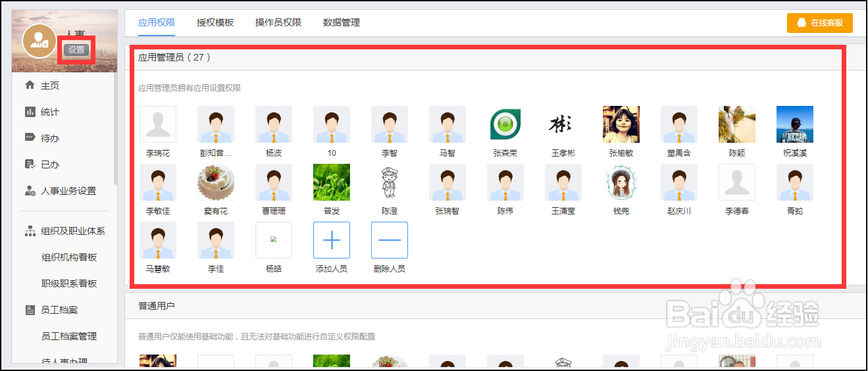Open 员工档案管理 item
Screen dimensions: 868x371
point(69,336)
